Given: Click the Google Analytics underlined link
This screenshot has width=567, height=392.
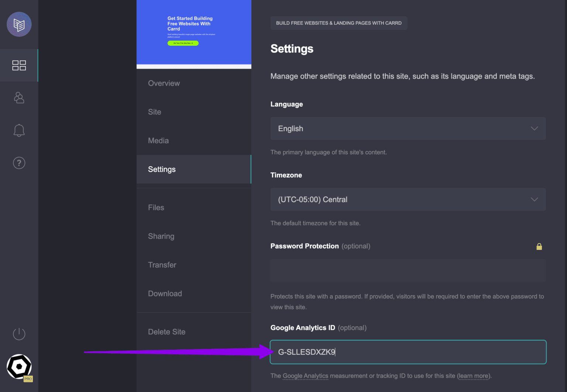Looking at the screenshot, I should (x=305, y=376).
